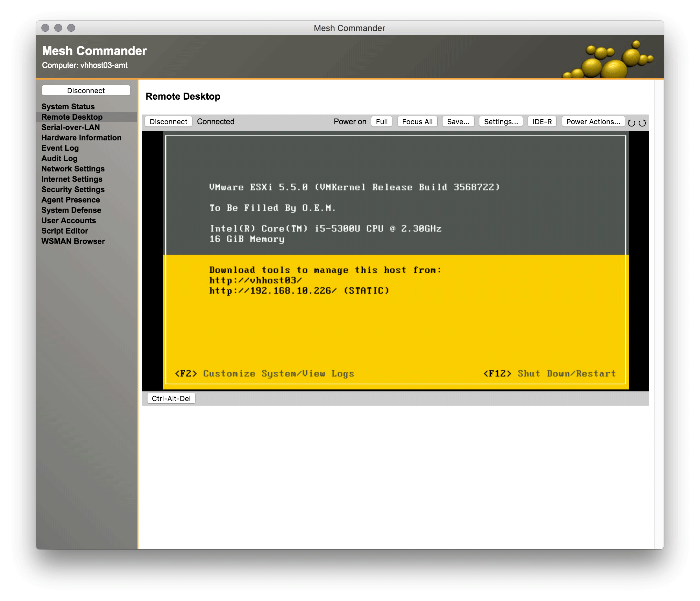Screen dimensions: 700x601
Task: Open remote desktop Settings...
Action: click(501, 122)
